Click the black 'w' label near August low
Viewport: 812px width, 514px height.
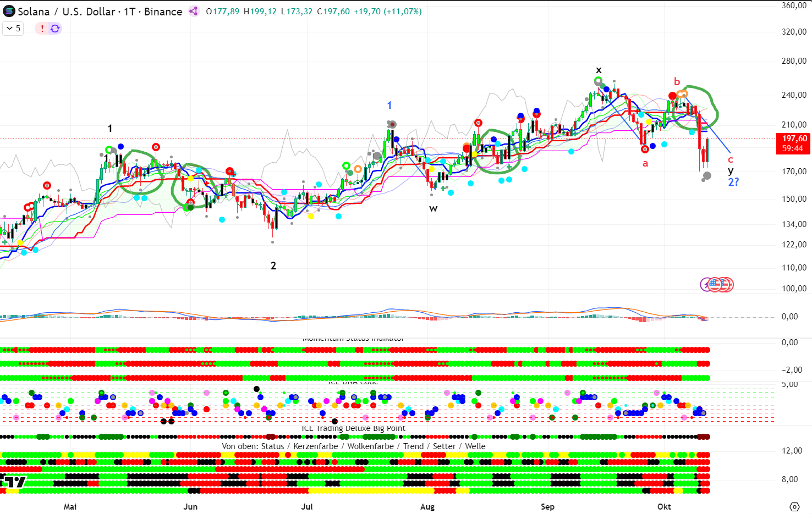click(434, 208)
